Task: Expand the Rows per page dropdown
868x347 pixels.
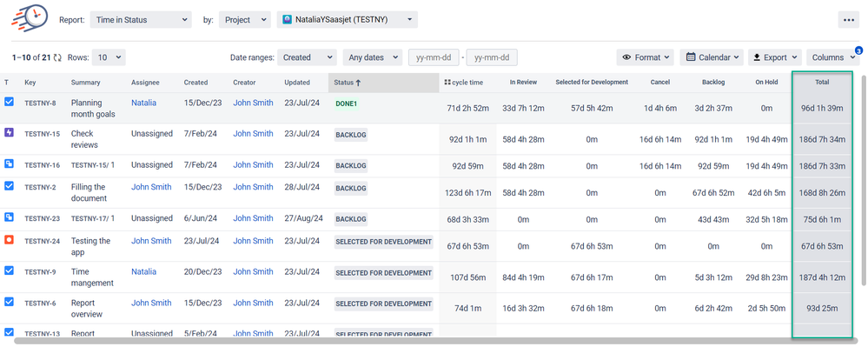Action: [109, 57]
